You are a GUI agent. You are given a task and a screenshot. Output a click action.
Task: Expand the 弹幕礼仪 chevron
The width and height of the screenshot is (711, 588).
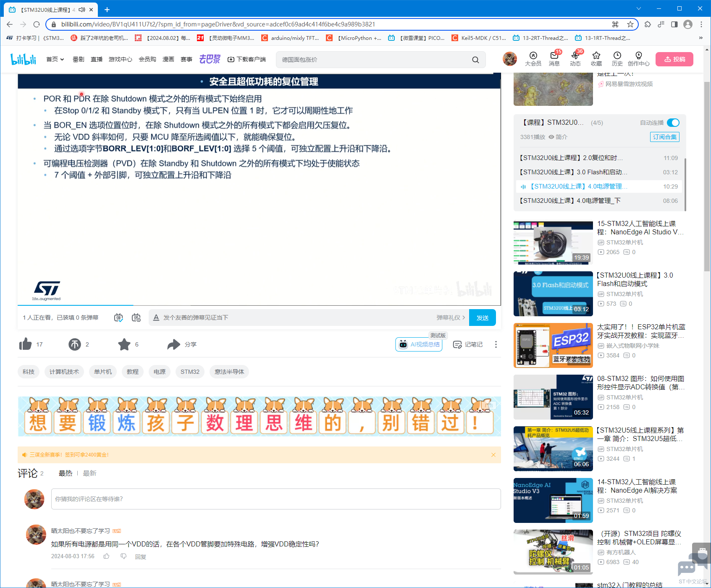click(464, 318)
